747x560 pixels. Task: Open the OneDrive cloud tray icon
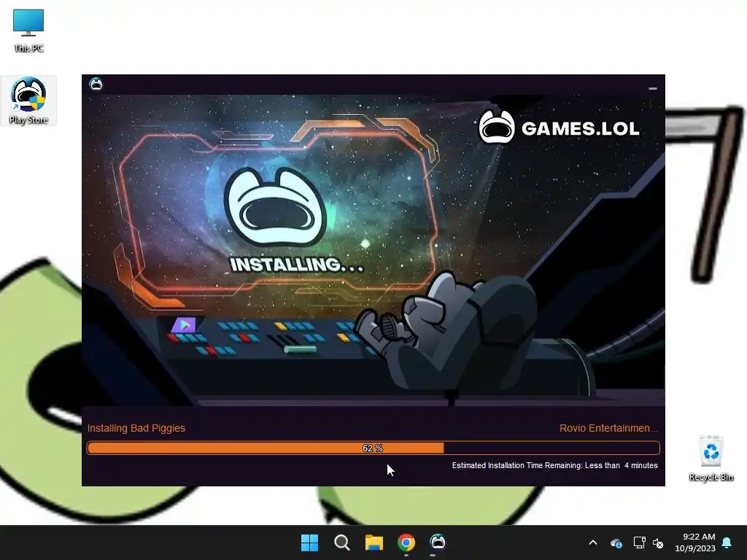[x=616, y=542]
